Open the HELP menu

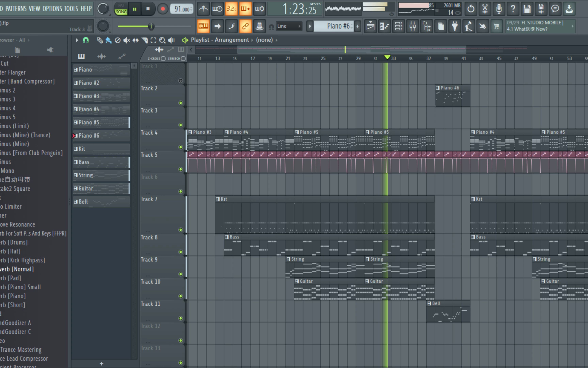tap(86, 9)
